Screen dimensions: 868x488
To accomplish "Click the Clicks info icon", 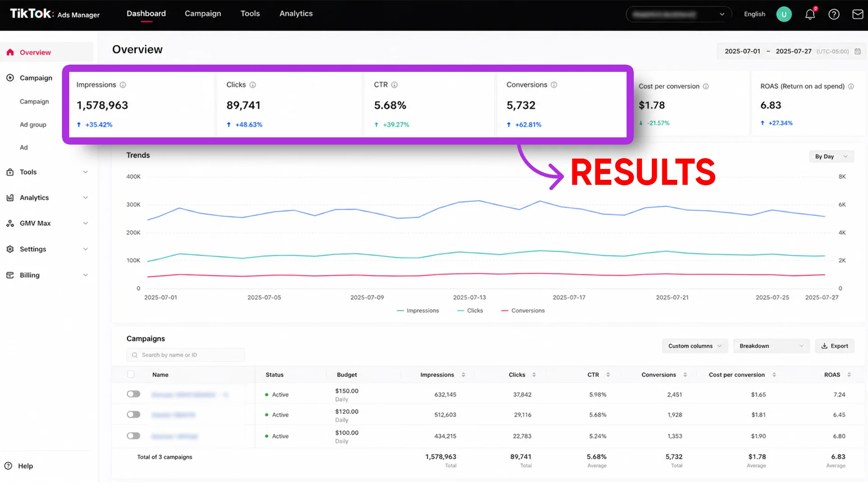I will [x=253, y=85].
